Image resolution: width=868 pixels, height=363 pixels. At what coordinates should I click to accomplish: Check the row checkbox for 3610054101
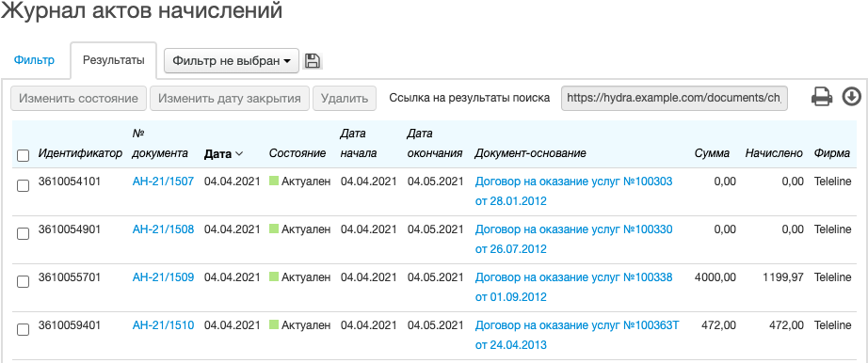(23, 186)
